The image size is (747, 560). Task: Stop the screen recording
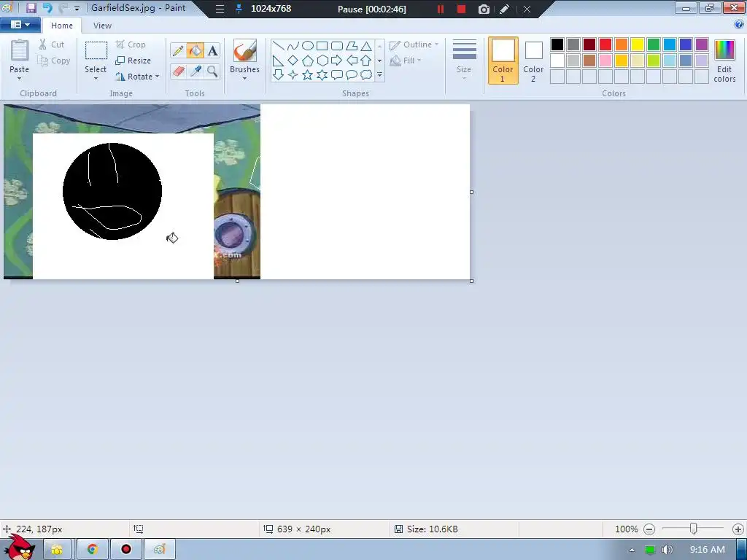[461, 9]
